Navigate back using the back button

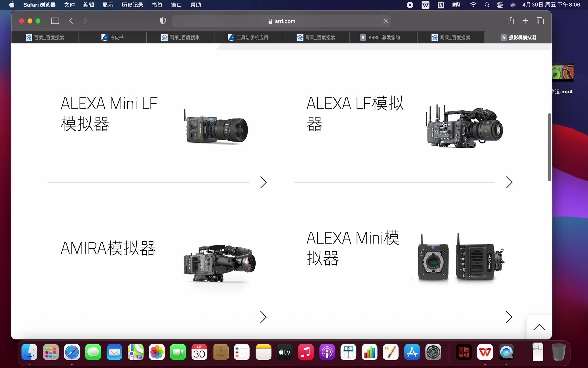coord(71,21)
